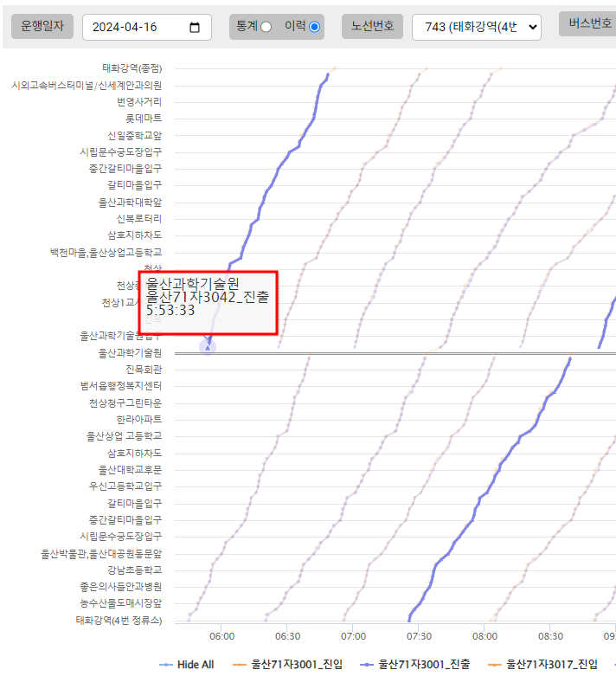The width and height of the screenshot is (616, 676).
Task: Expand the 743 route number dropdown
Action: click(477, 27)
